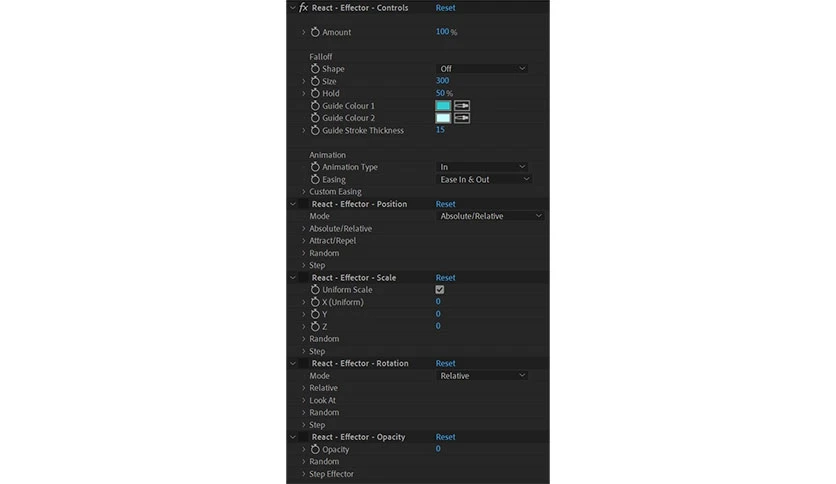This screenshot has height=484, width=836.
Task: Expand the Absolute/Relative group
Action: [304, 228]
